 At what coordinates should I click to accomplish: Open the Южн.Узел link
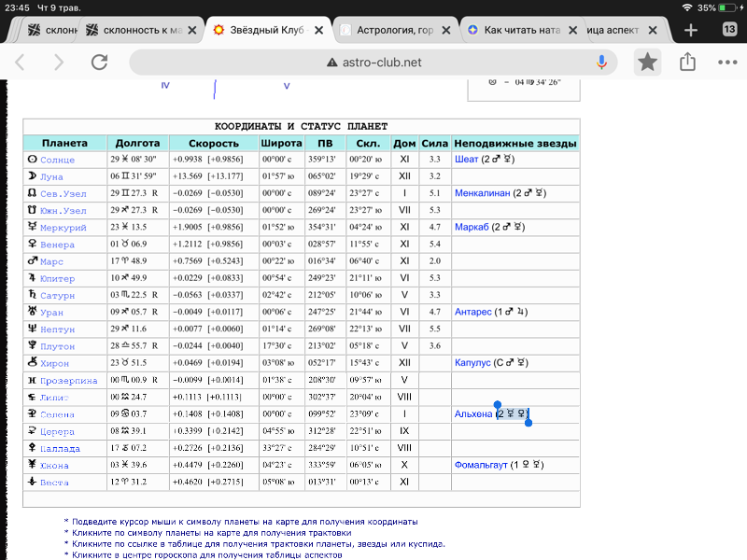(63, 211)
